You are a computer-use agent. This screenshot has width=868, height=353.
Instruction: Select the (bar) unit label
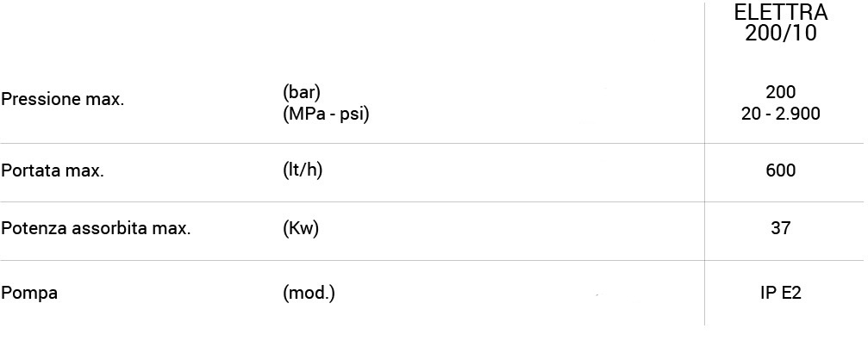click(x=302, y=92)
